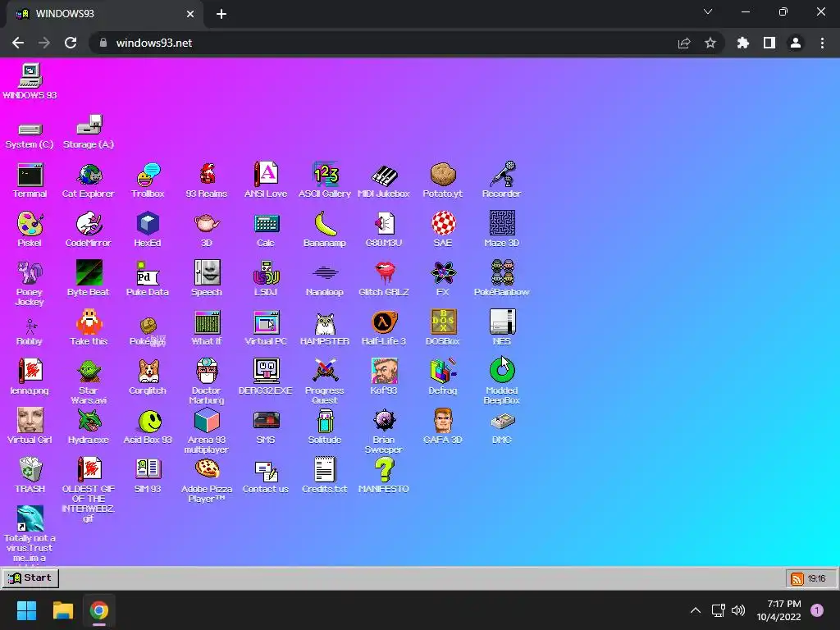
Task: Open Glitch GRLZ lips icon
Action: [384, 274]
